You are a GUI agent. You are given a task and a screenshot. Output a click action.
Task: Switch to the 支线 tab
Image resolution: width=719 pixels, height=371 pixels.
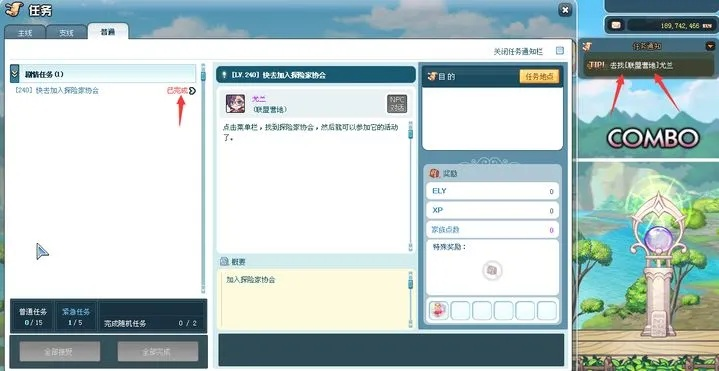click(66, 33)
